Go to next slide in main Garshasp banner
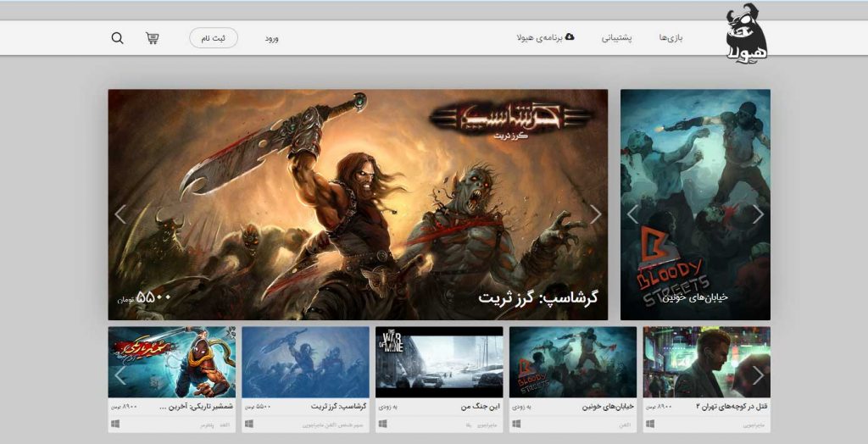This screenshot has width=868, height=444. pos(595,214)
